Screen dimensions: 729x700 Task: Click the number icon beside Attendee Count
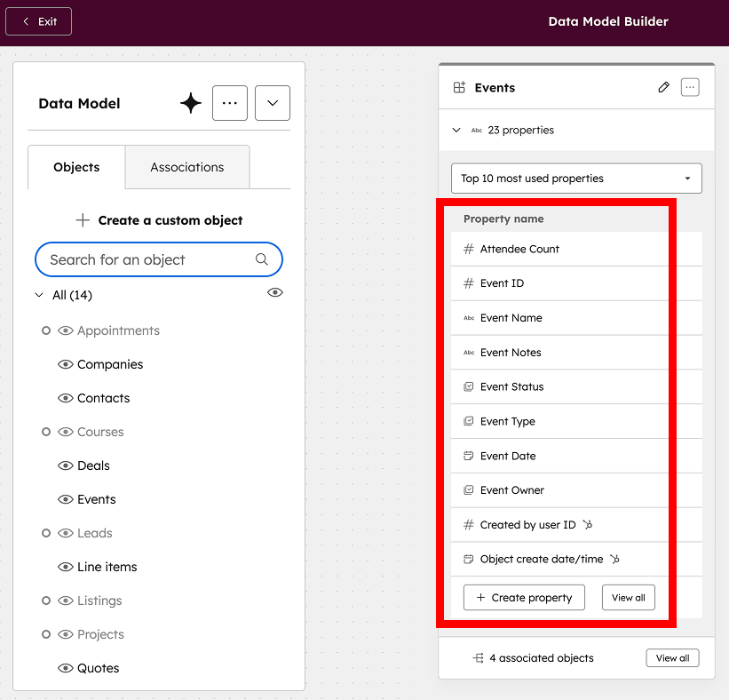(x=469, y=249)
